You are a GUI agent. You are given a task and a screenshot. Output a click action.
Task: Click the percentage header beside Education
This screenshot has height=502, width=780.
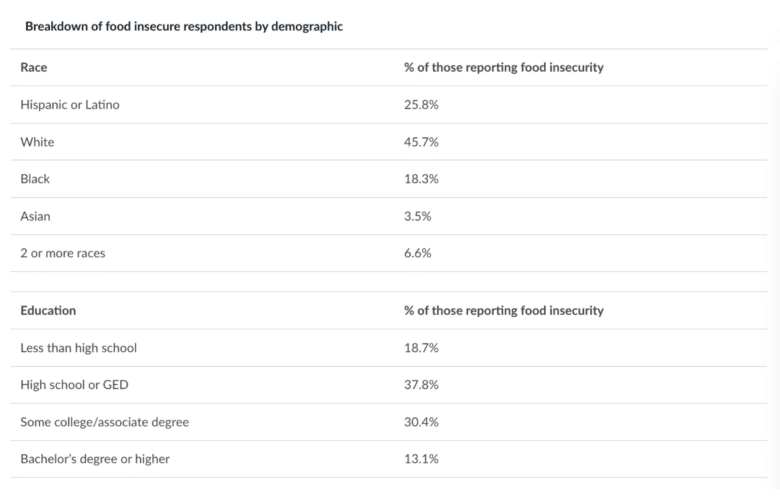(503, 311)
